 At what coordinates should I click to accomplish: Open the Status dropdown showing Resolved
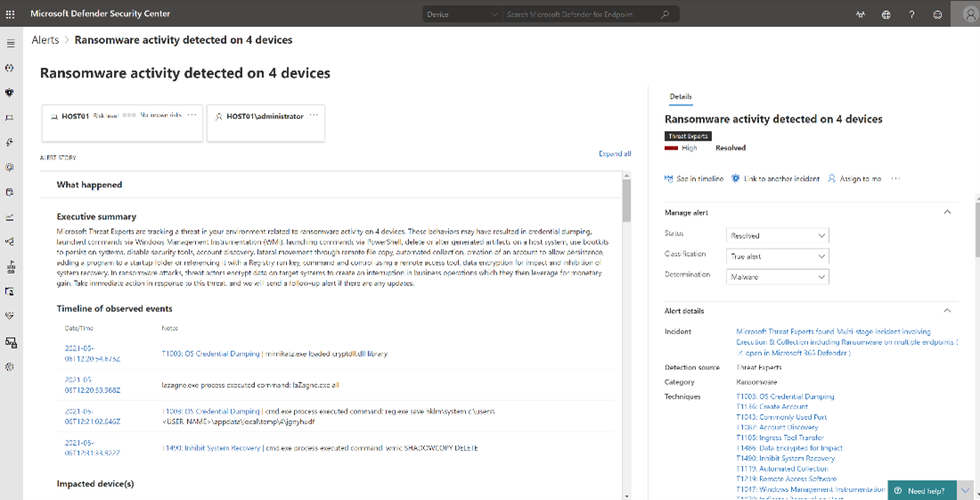(x=778, y=235)
